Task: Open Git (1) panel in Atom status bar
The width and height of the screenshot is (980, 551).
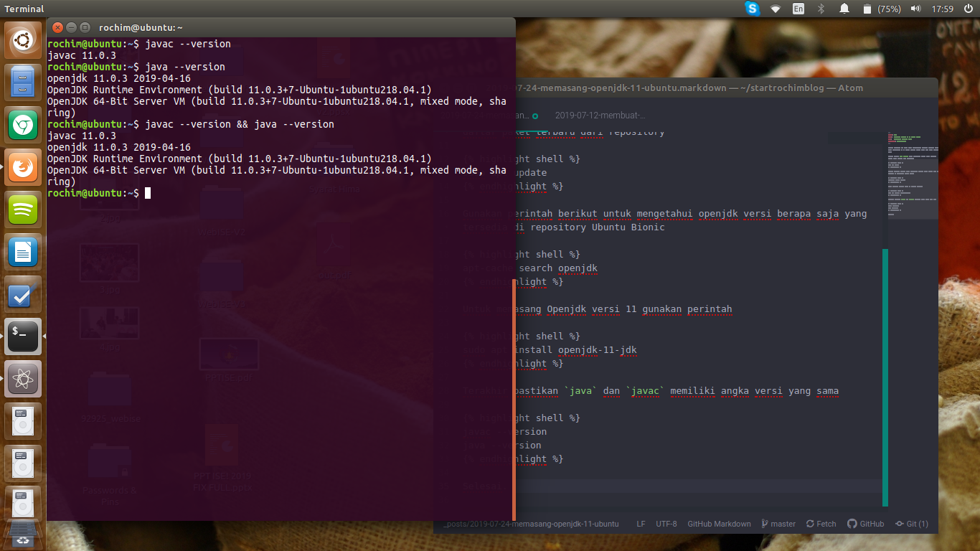Action: pos(911,524)
